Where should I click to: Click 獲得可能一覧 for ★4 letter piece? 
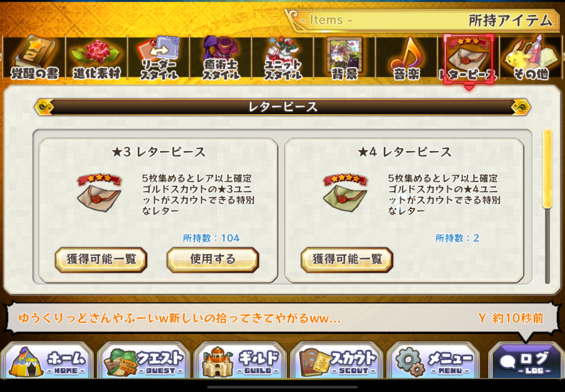tap(347, 260)
